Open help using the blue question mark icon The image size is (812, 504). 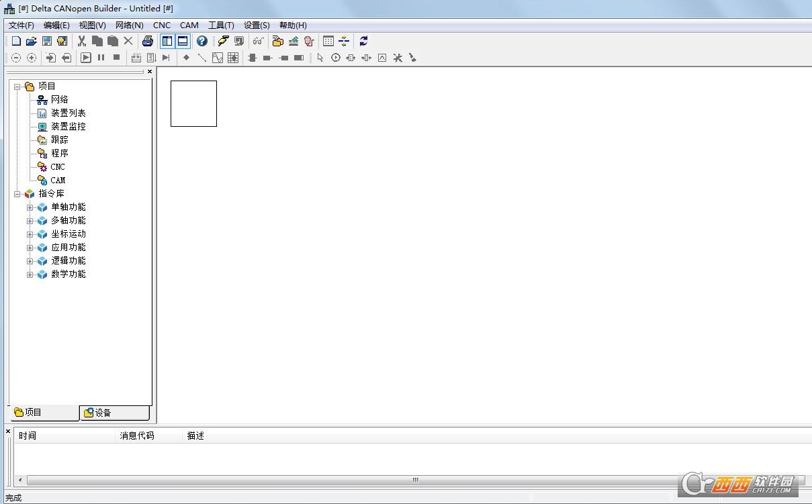tap(201, 42)
